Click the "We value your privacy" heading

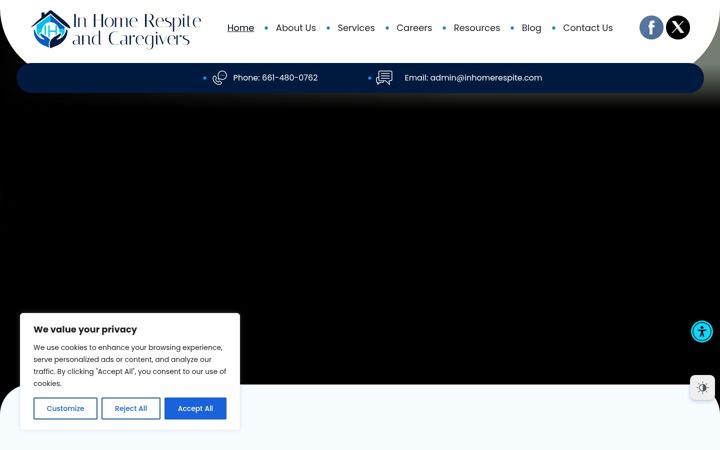[85, 329]
